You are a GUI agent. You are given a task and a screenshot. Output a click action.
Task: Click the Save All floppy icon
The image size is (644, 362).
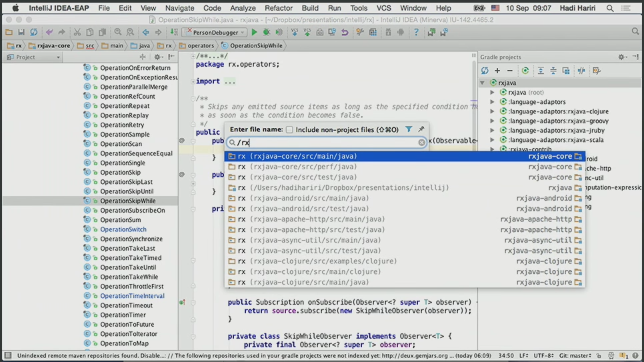coord(21,32)
